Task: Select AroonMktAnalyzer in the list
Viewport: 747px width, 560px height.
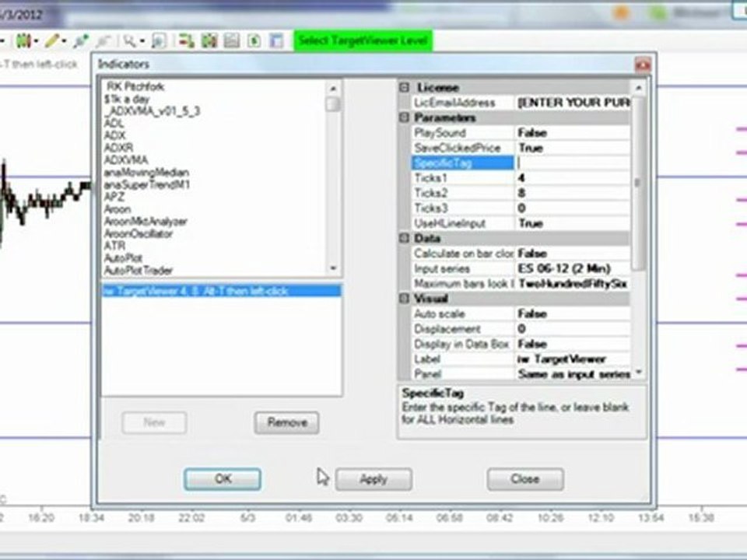Action: tap(146, 222)
